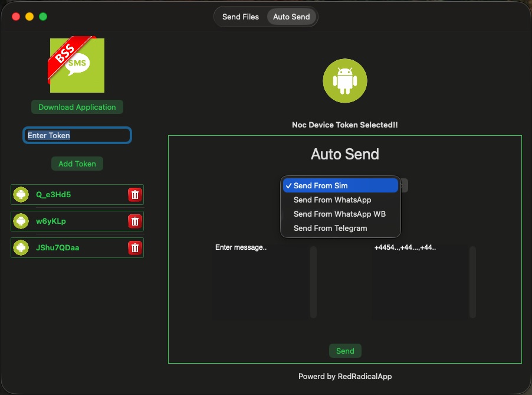This screenshot has height=395, width=532.
Task: Delete the w6yKLp token with trash icon
Action: click(x=135, y=221)
